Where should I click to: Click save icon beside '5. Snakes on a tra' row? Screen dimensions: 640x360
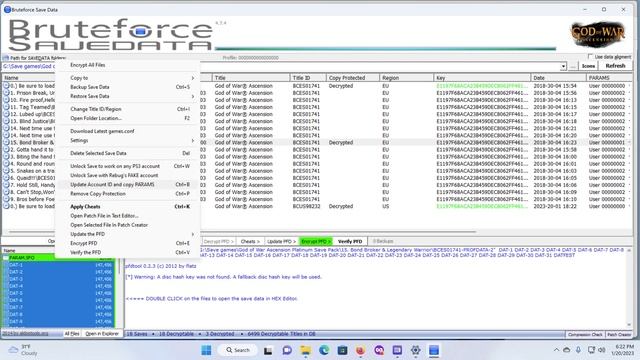tap(6, 171)
